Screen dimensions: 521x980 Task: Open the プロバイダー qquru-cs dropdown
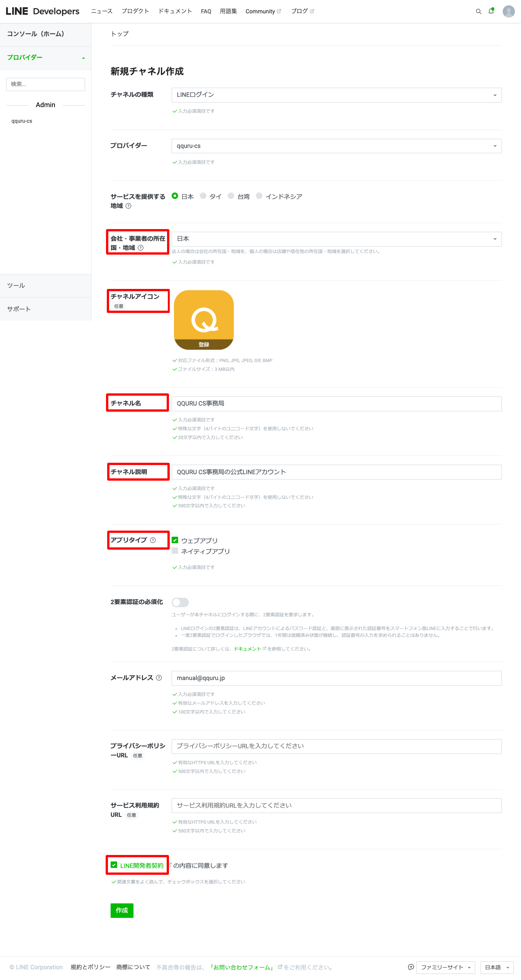[x=336, y=146]
